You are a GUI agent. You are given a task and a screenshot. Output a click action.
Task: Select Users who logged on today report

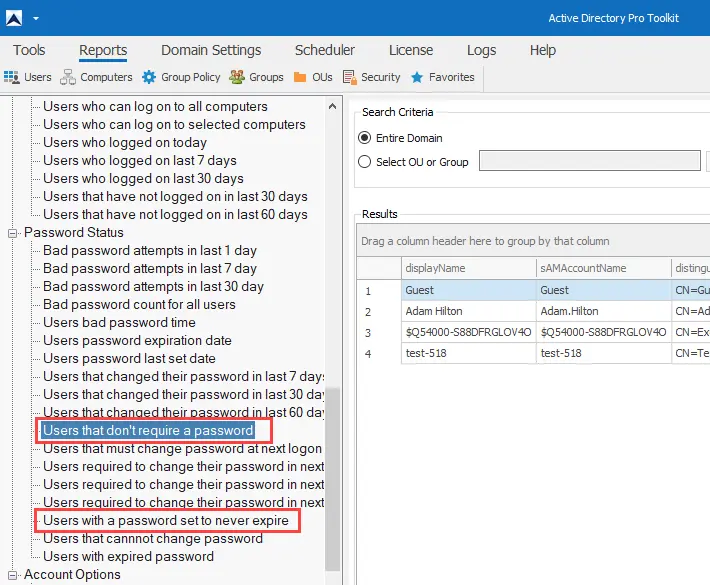125,143
